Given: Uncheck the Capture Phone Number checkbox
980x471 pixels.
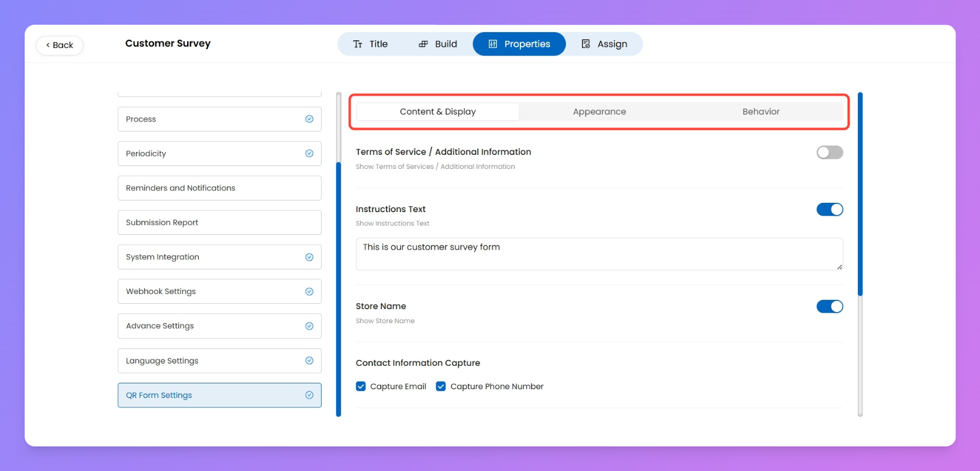Looking at the screenshot, I should point(441,386).
